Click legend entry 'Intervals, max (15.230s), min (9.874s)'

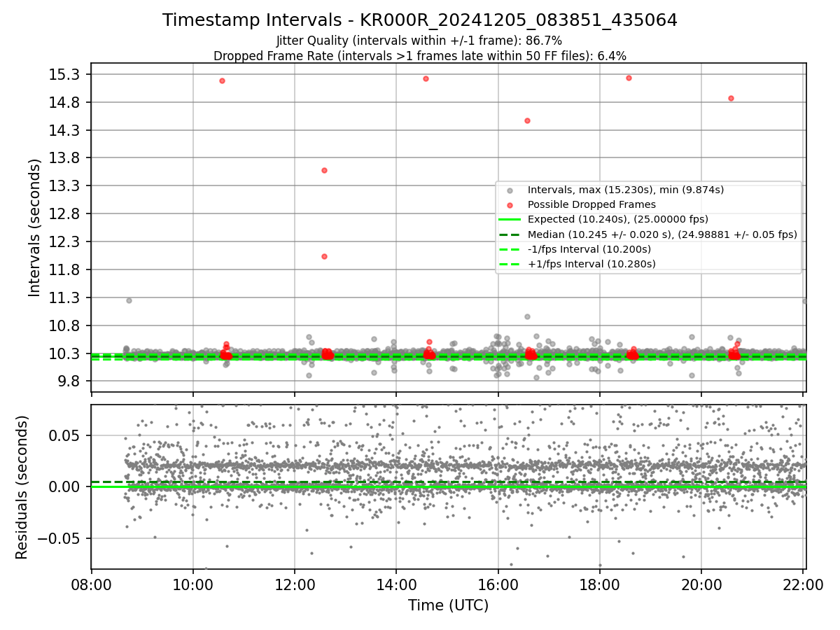[x=625, y=190]
